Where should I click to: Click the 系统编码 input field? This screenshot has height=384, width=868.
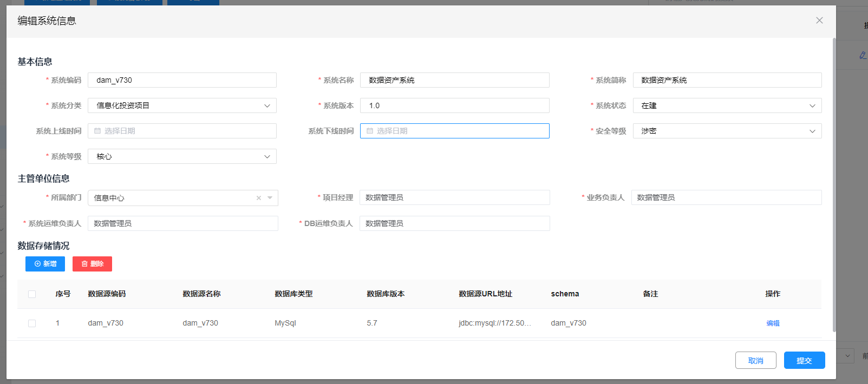click(182, 80)
